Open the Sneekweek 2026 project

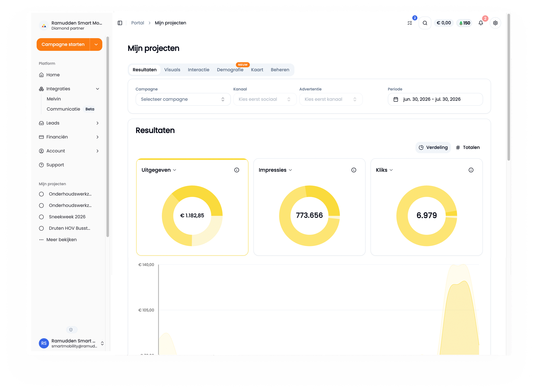pyautogui.click(x=67, y=217)
